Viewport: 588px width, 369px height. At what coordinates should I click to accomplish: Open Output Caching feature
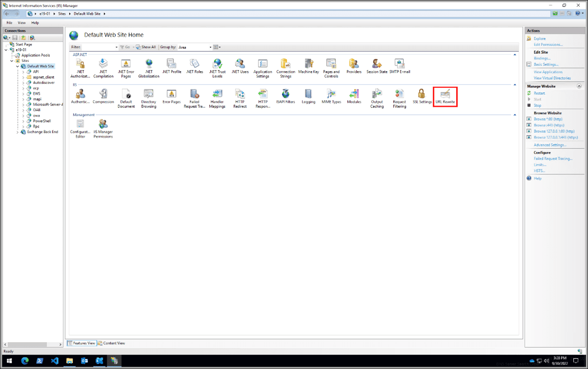[377, 99]
